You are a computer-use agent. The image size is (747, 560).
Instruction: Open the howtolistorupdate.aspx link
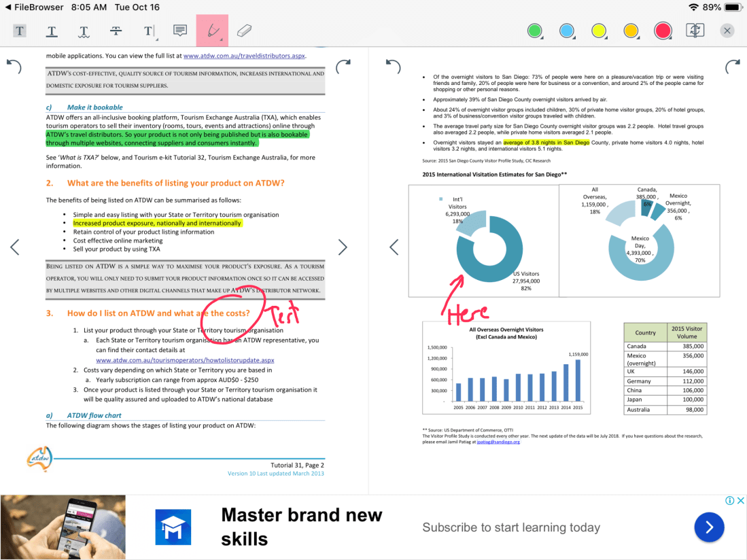[185, 360]
